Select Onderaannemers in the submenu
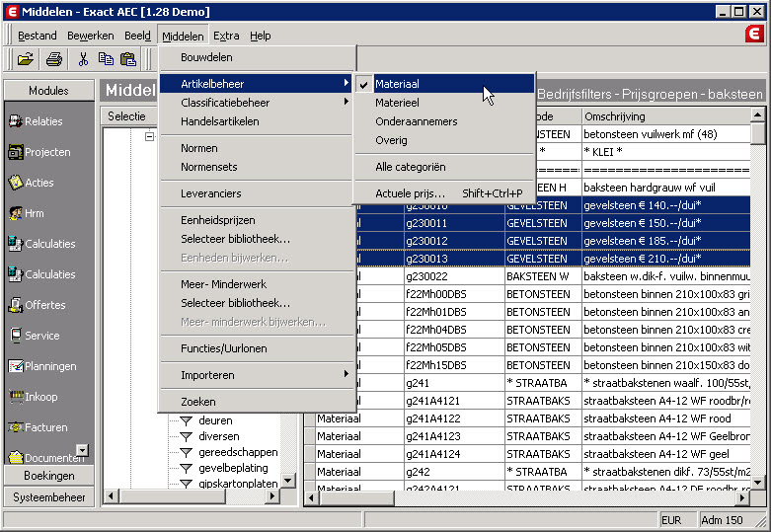This screenshot has width=771, height=532. (x=444, y=121)
